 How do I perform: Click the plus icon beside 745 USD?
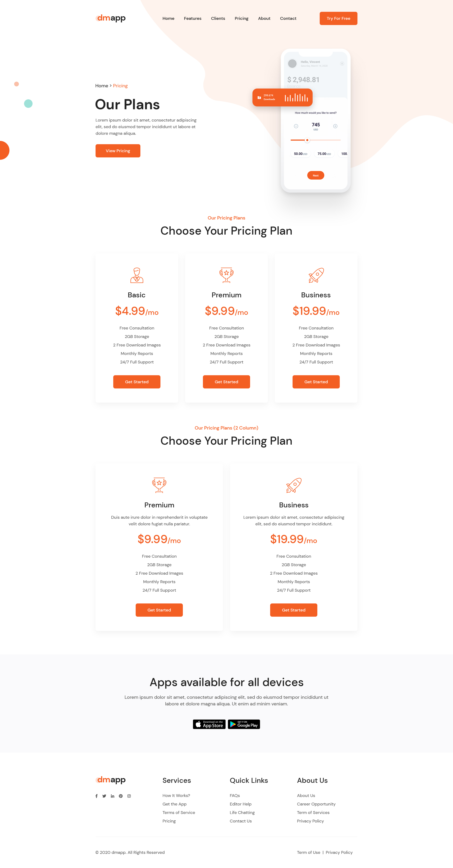point(335,126)
